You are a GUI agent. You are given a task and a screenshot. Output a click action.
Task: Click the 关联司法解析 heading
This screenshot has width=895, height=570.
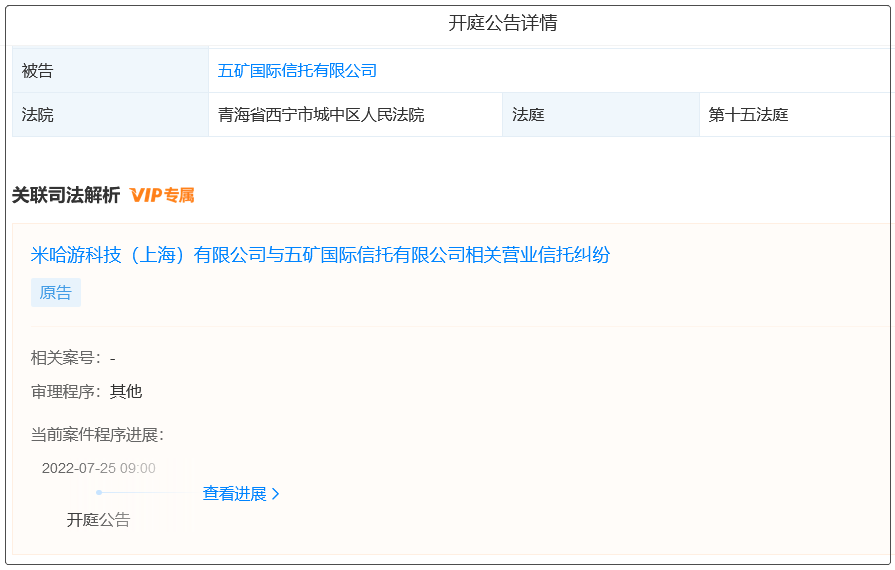pyautogui.click(x=66, y=195)
